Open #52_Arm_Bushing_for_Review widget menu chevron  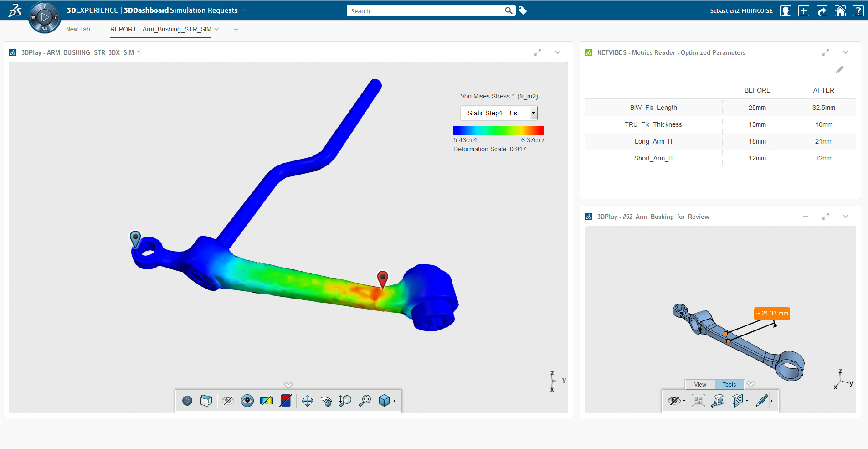tap(846, 217)
